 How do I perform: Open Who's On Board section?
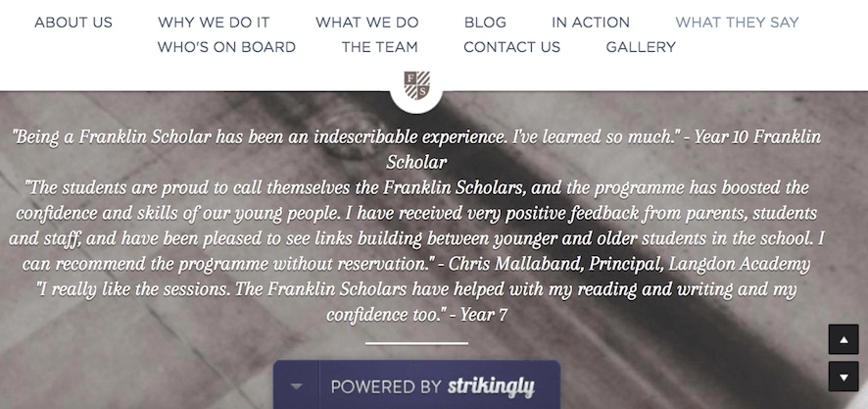coord(226,46)
